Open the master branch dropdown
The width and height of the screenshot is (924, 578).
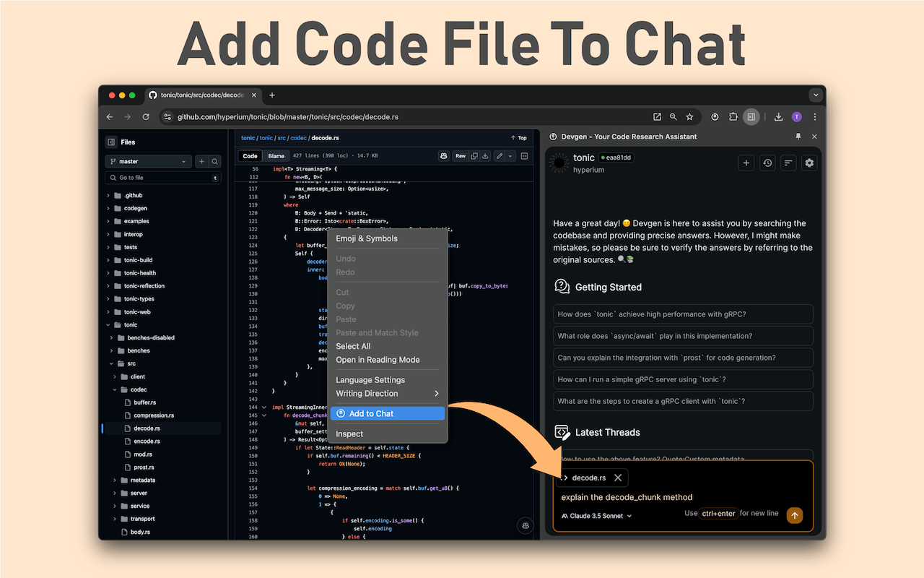(148, 162)
